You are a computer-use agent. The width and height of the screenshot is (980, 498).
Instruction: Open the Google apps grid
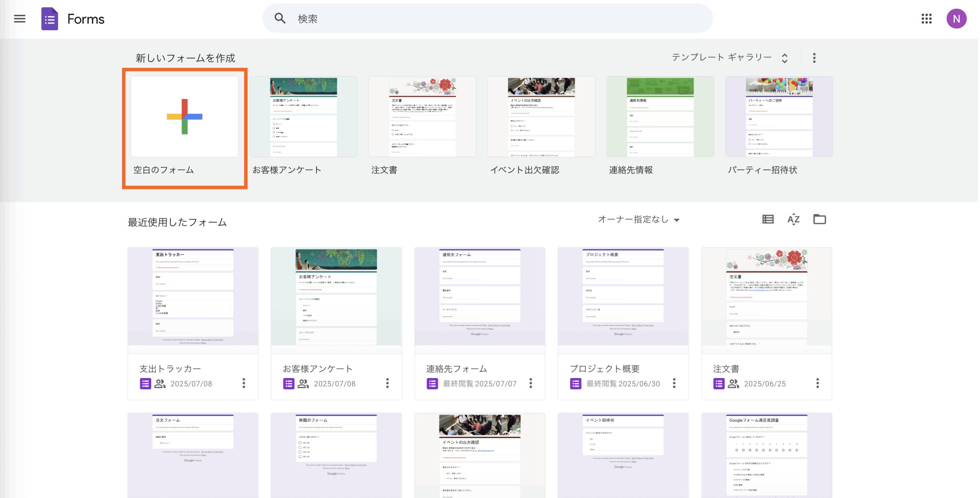(926, 19)
